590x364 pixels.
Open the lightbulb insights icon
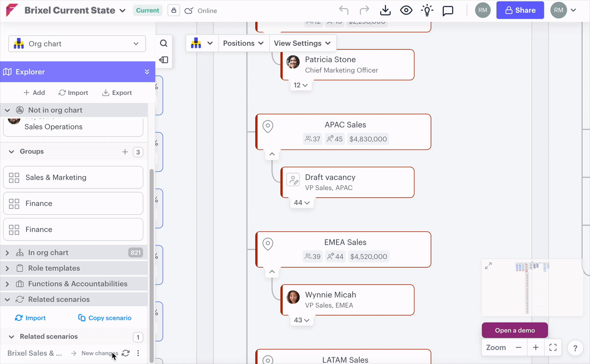pos(427,11)
